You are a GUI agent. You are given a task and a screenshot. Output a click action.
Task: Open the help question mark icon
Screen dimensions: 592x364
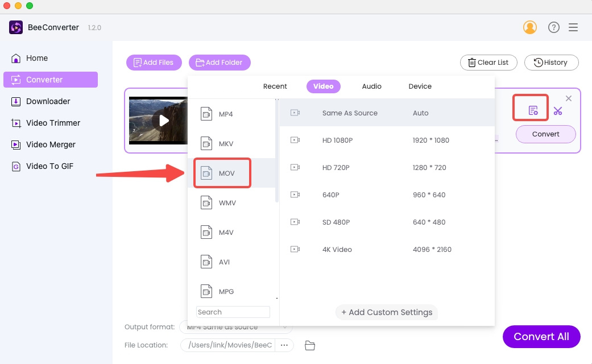pyautogui.click(x=553, y=27)
